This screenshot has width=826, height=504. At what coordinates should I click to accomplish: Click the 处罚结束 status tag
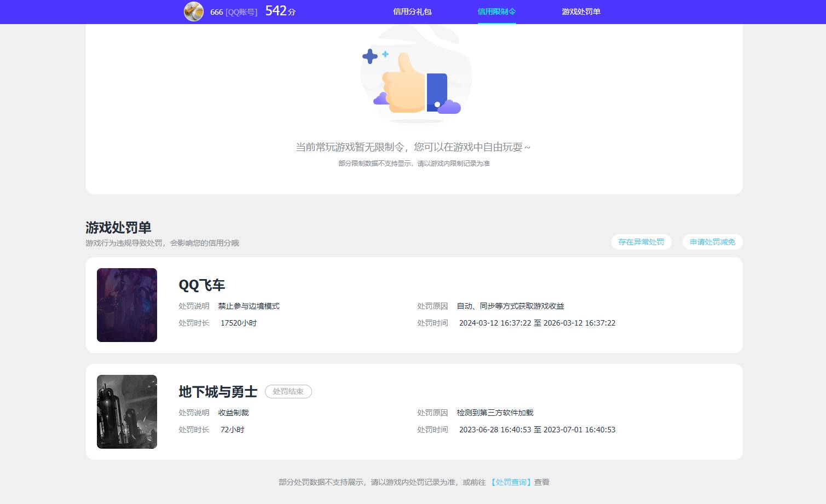(288, 391)
